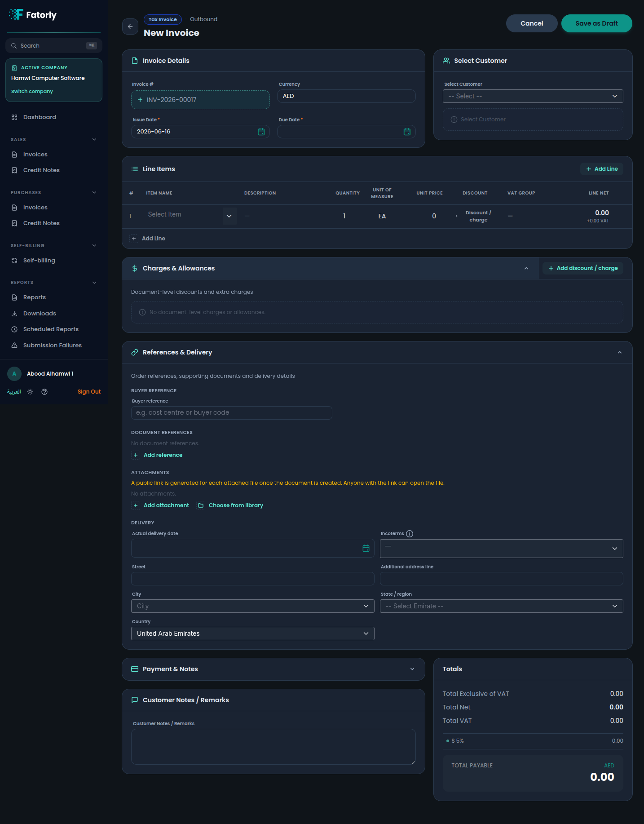This screenshot has height=824, width=644.
Task: Open Purchases Invoices in sidebar
Action: click(x=53, y=208)
